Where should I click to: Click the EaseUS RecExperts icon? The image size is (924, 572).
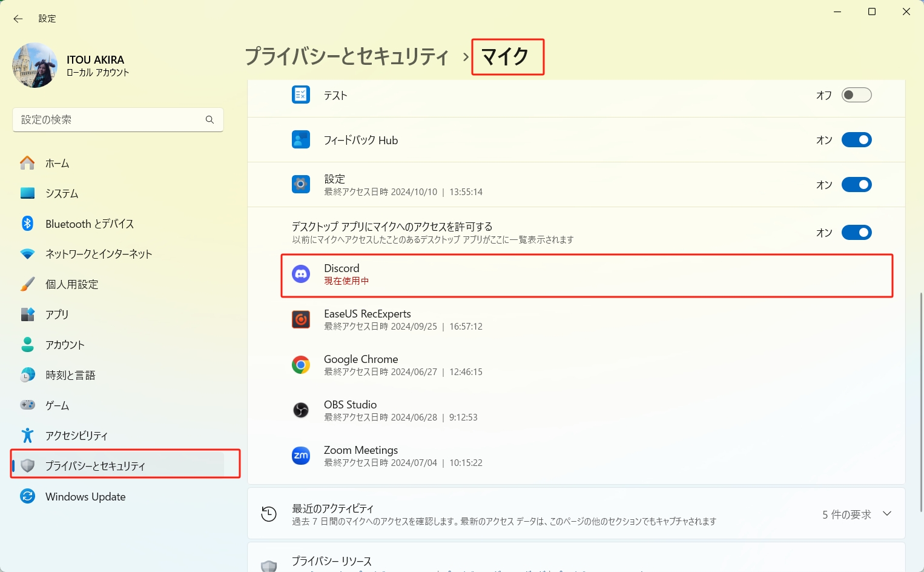click(301, 319)
